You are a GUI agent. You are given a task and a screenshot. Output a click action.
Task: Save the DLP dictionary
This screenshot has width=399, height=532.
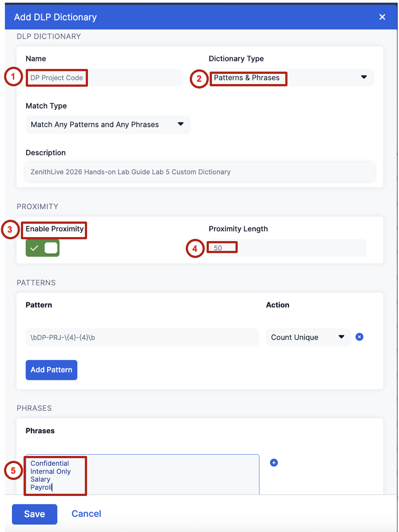pos(34,514)
